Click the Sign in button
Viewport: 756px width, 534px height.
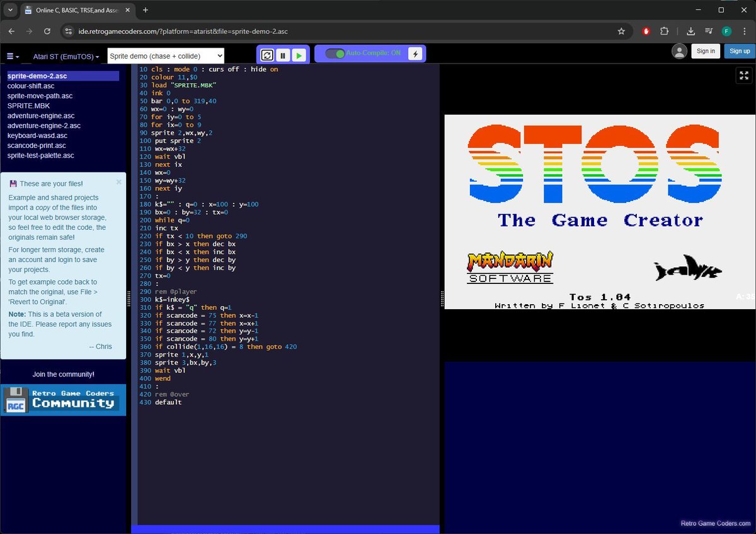click(706, 51)
